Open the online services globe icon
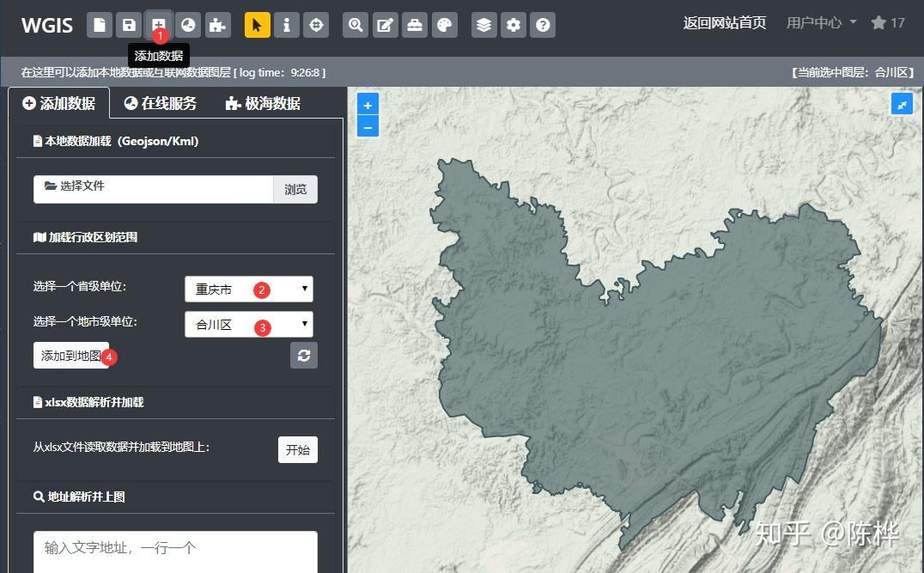 pos(188,25)
